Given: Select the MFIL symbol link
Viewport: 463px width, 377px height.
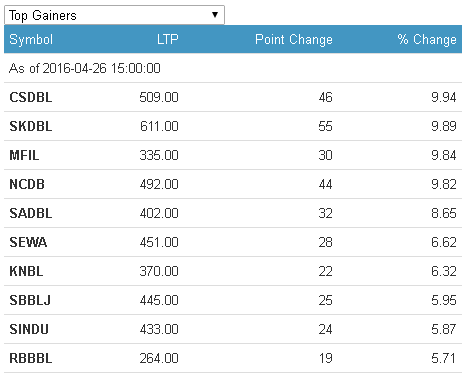Looking at the screenshot, I should click(24, 155).
